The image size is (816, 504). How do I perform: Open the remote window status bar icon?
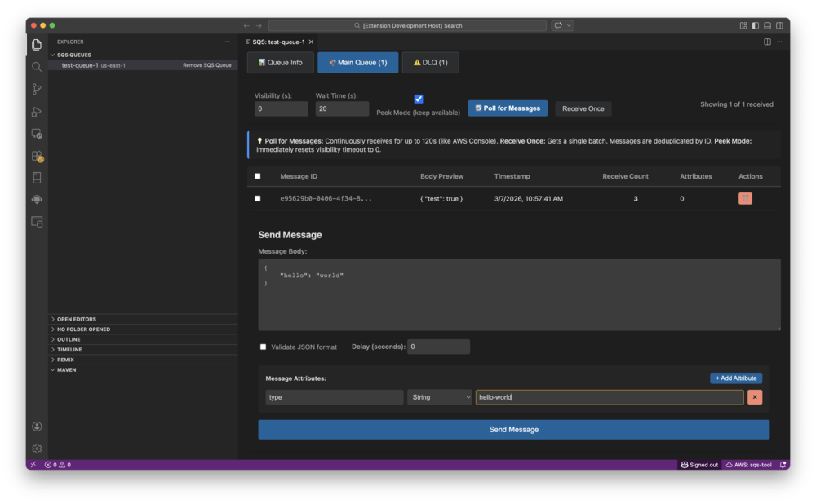[x=33, y=465]
